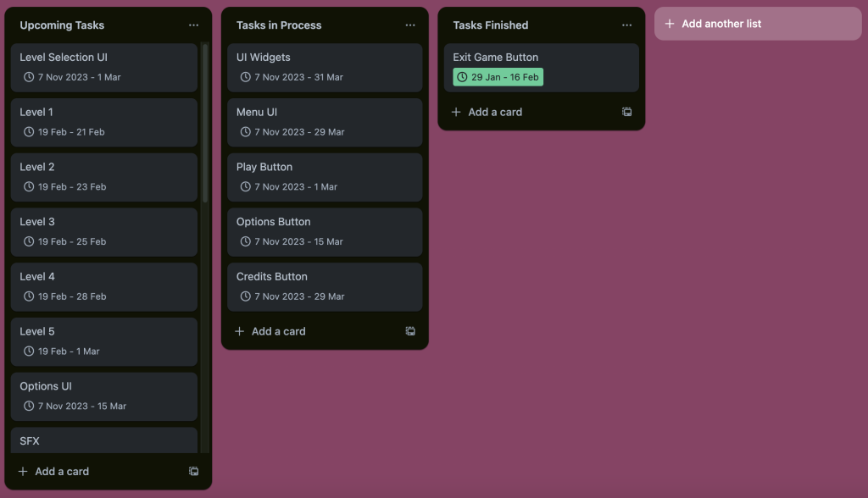Open the Tasks in Process list actions menu

(410, 25)
